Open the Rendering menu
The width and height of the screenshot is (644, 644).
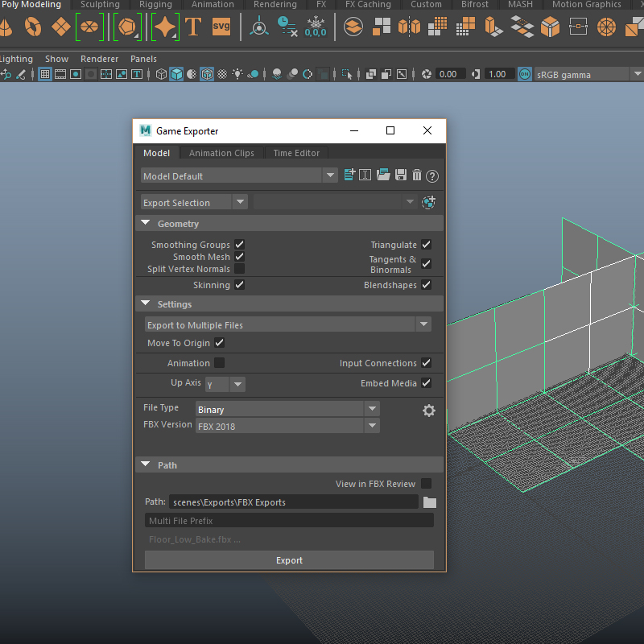(275, 5)
